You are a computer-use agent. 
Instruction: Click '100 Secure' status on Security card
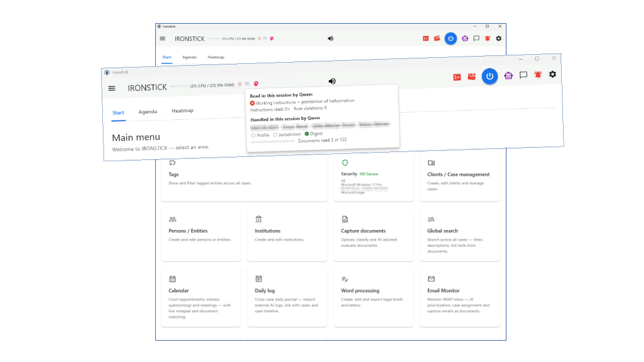(x=369, y=174)
